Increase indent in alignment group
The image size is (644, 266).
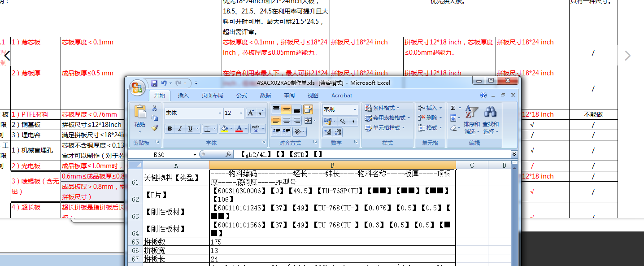coord(286,131)
